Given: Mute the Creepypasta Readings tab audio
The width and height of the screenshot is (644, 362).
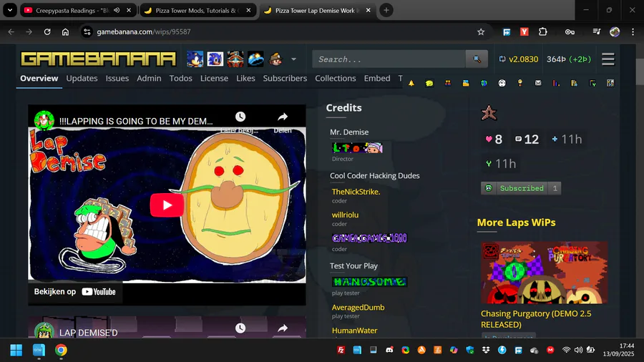Looking at the screenshot, I should (117, 10).
